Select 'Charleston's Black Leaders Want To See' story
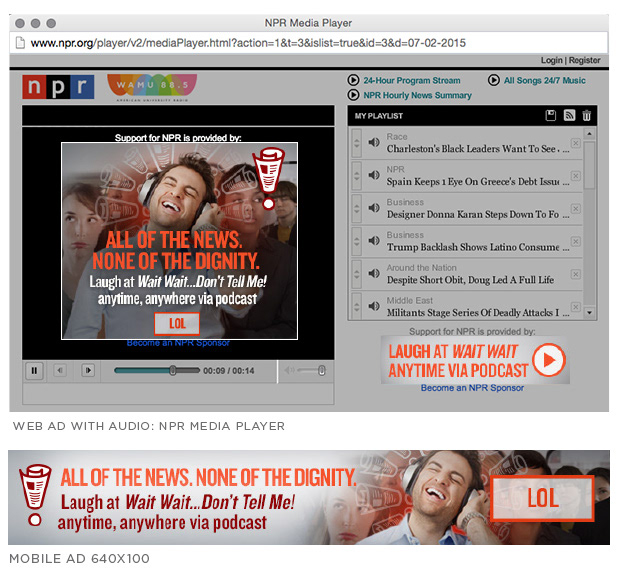Viewport: 619px width, 572px height. pos(478,149)
